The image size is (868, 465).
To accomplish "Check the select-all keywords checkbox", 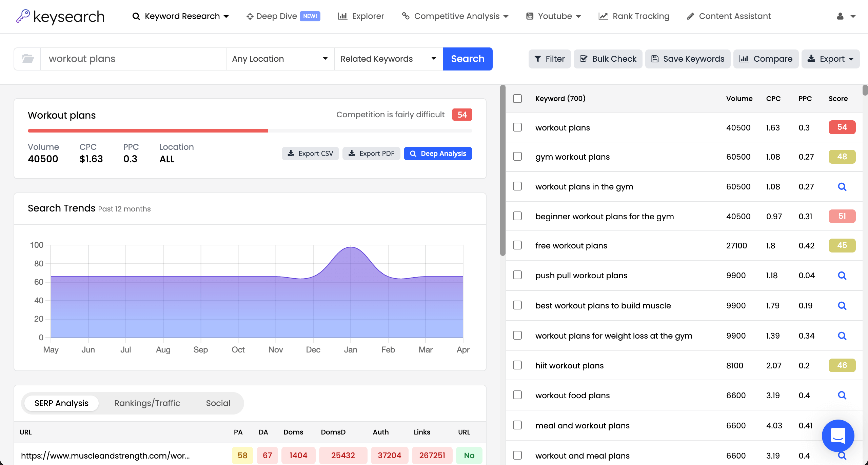I will 517,98.
